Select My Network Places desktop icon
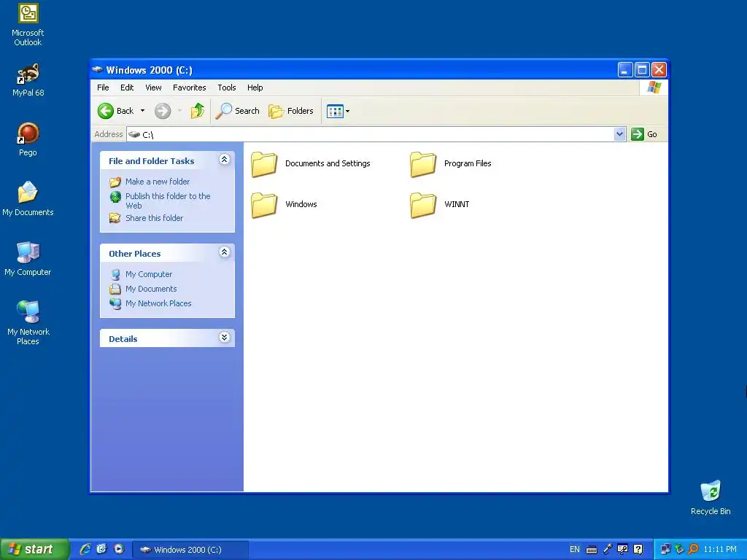 click(28, 322)
